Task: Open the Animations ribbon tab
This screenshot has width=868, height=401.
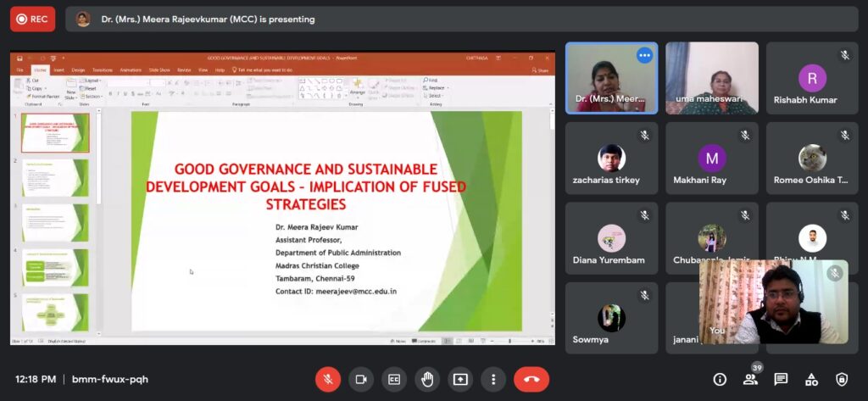Action: click(131, 70)
